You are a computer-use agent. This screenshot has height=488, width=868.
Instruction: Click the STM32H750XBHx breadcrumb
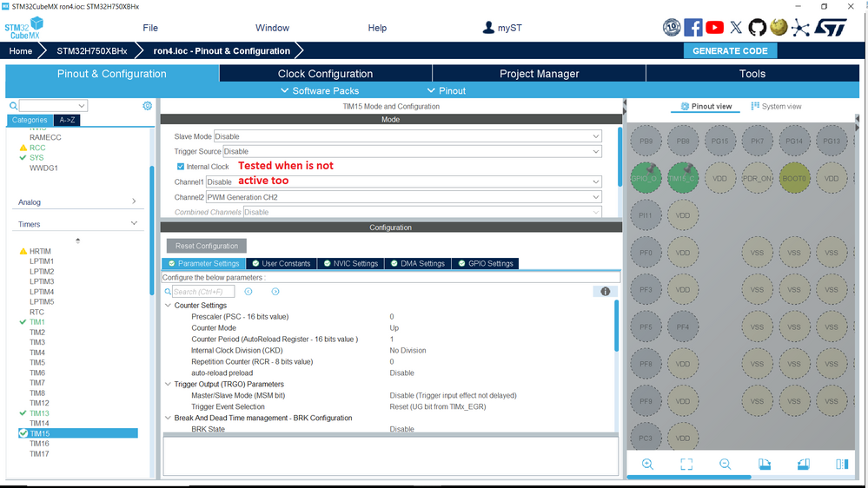(x=92, y=51)
